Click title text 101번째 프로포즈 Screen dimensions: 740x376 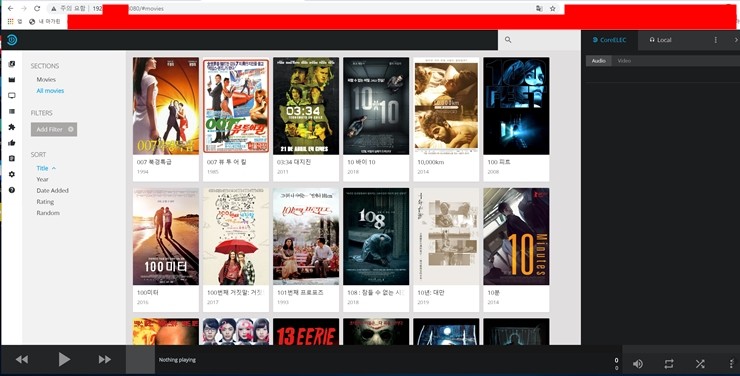click(300, 292)
